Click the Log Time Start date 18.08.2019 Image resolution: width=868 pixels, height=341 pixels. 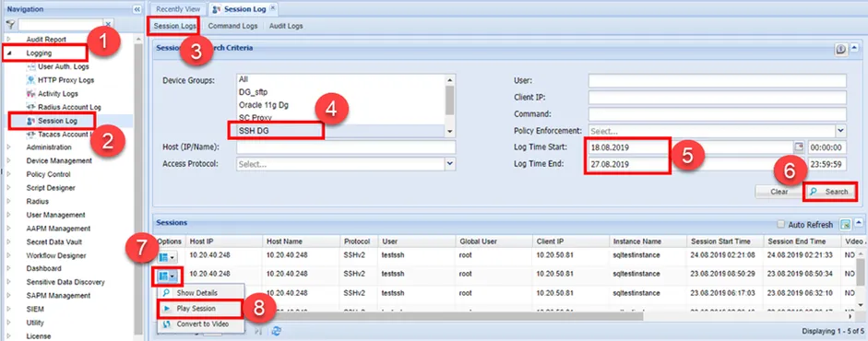609,148
